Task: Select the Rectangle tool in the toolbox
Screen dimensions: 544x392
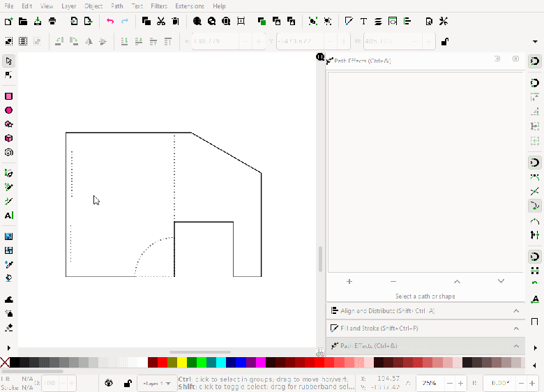Action: [x=9, y=96]
